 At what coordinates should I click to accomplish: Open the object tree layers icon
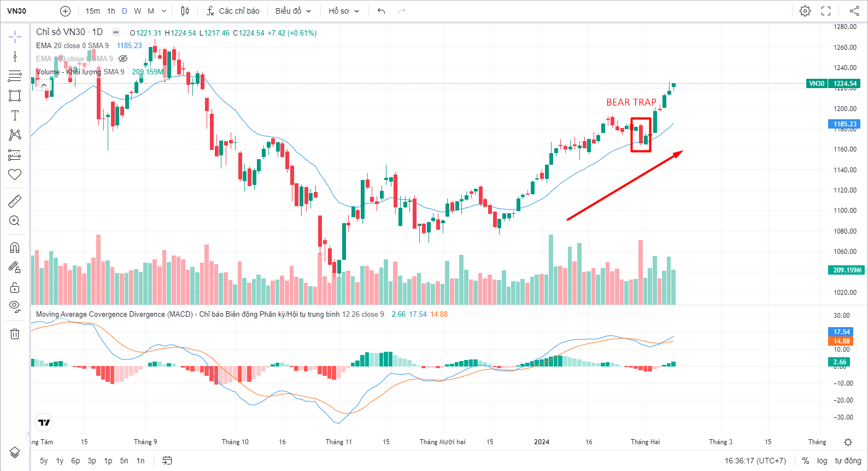(15, 452)
